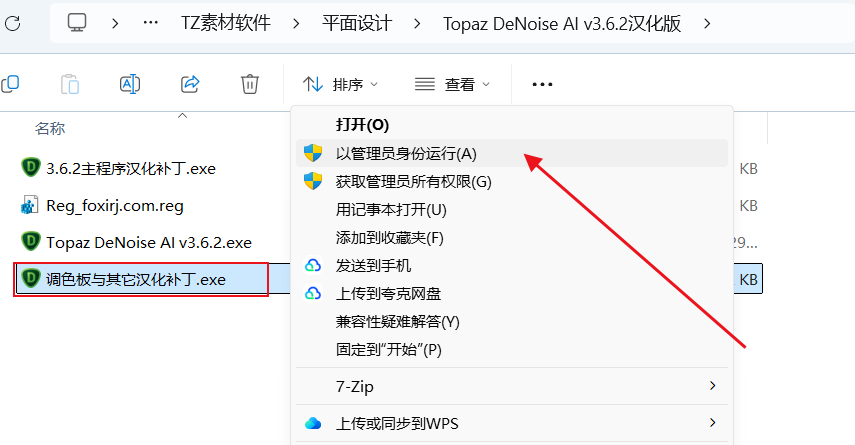Screen dimensions: 855x445
Task: Click the refresh icon in address bar
Action: tap(13, 23)
